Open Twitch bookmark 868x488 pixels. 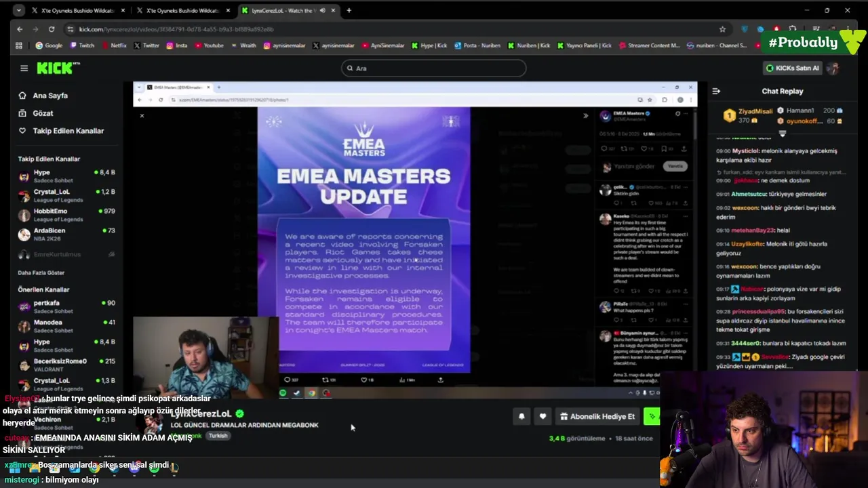[x=83, y=45]
